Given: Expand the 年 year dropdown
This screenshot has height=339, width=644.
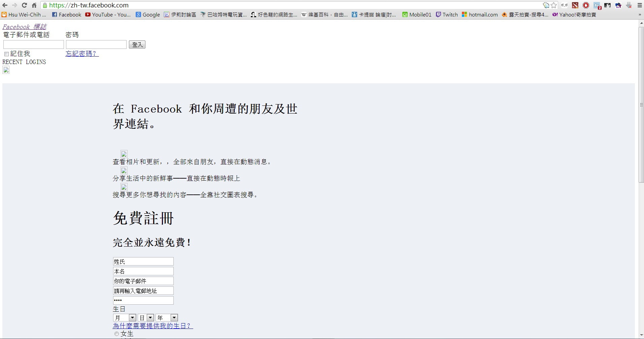Looking at the screenshot, I should (x=167, y=318).
